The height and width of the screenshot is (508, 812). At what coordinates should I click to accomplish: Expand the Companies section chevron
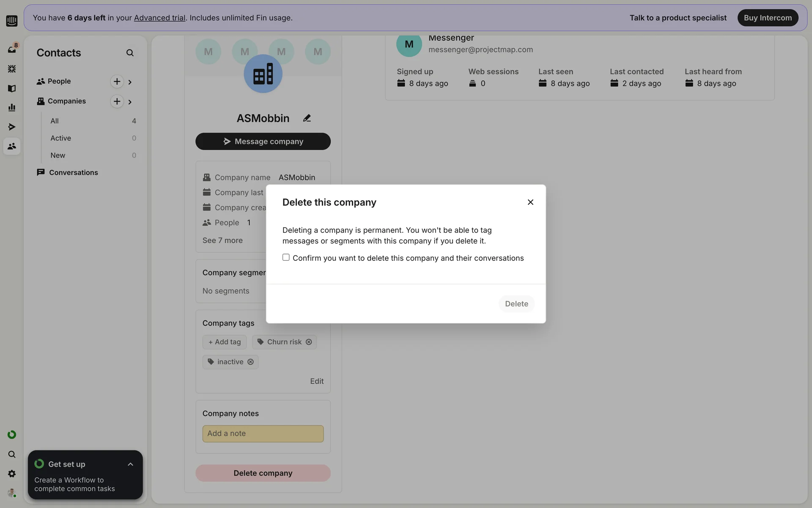(130, 102)
